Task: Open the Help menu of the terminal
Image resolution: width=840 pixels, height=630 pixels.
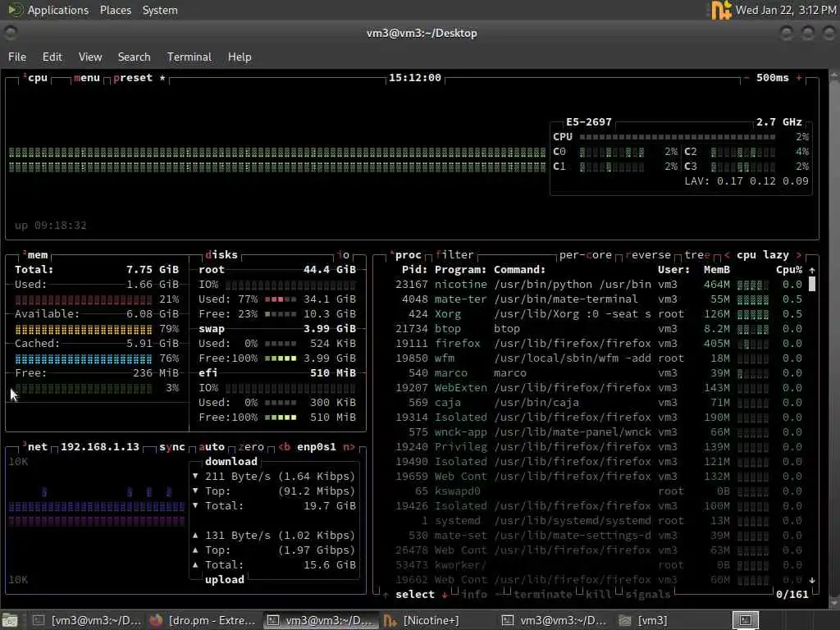Action: (240, 57)
